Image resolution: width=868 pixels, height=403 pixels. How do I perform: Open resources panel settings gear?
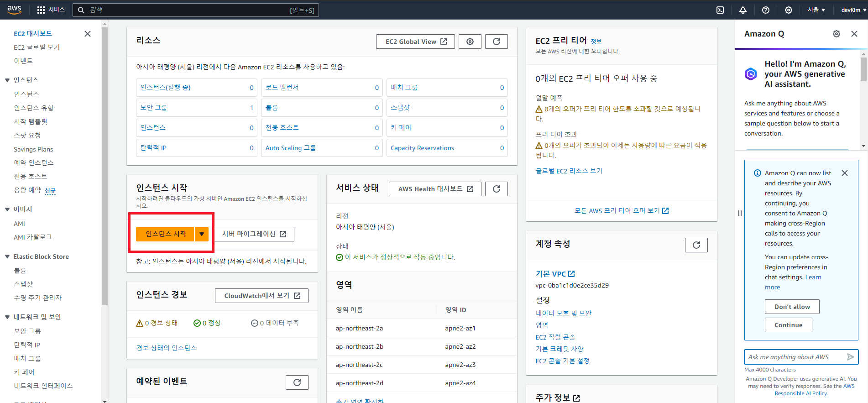pyautogui.click(x=470, y=42)
